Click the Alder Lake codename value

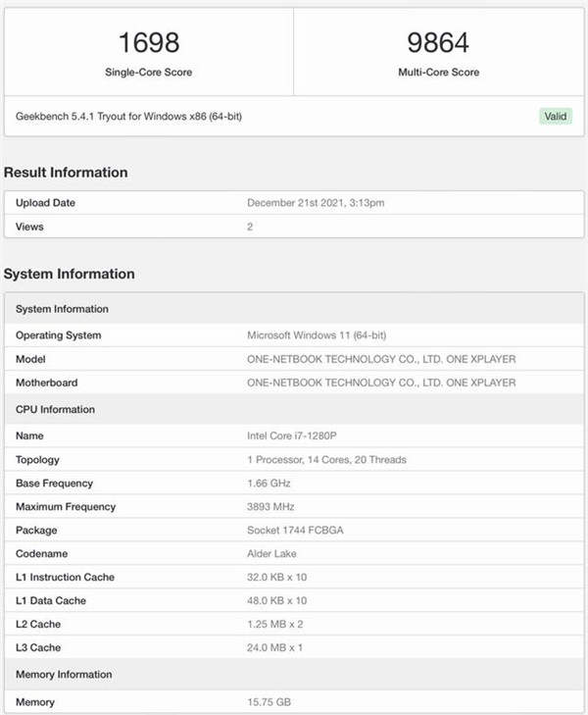click(272, 553)
